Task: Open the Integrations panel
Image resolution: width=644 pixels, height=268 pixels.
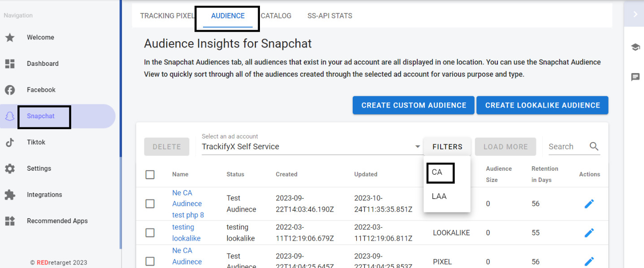Action: (x=44, y=195)
